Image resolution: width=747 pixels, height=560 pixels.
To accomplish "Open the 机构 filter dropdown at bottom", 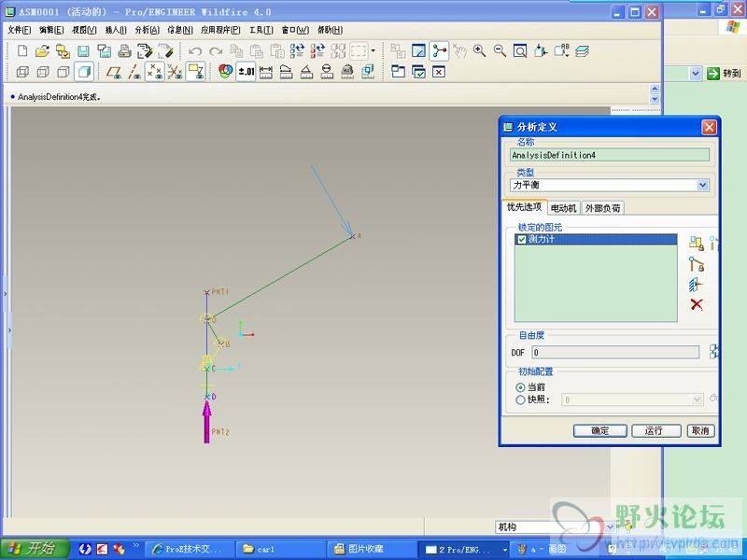I will click(x=610, y=527).
